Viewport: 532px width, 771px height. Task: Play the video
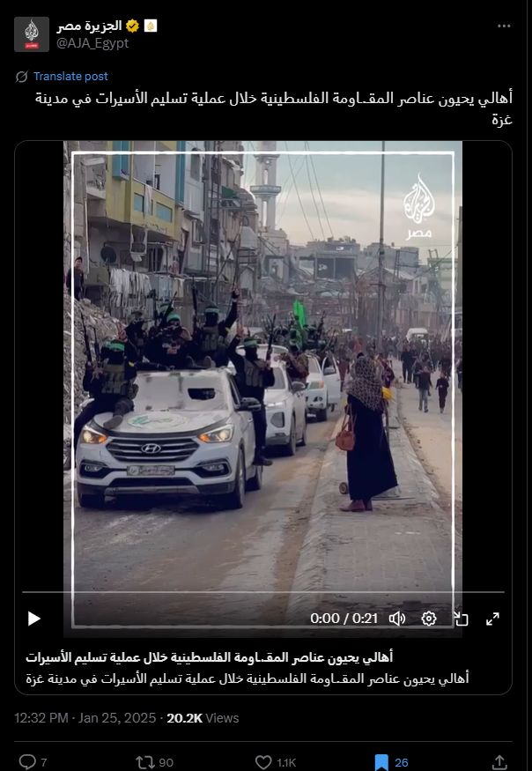[x=34, y=619]
